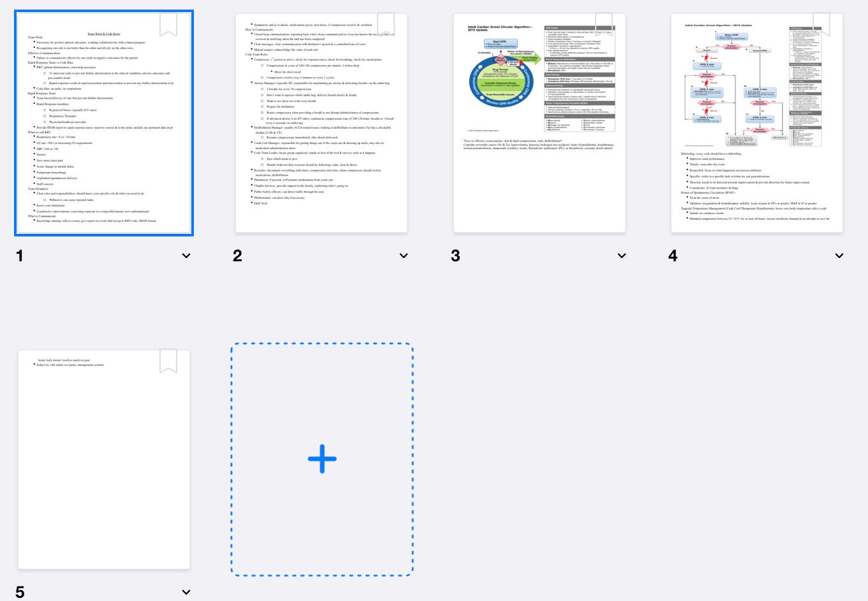Open the chevron menu for page 3
The height and width of the screenshot is (601, 868).
(x=622, y=256)
